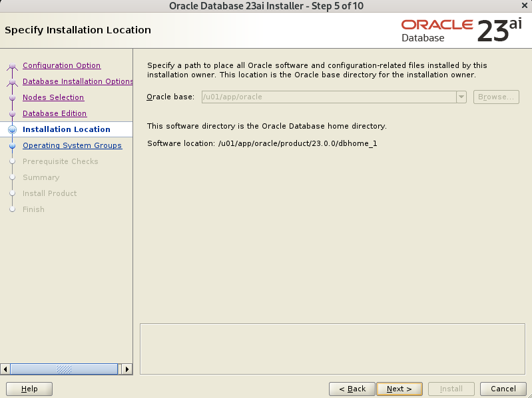532x398 pixels.
Task: Click the Finish step label
Action: tap(33, 209)
